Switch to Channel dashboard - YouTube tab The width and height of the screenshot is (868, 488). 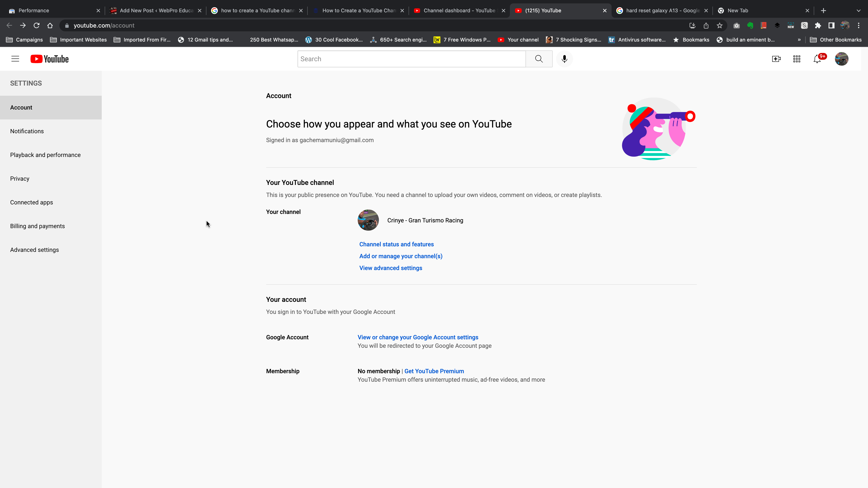click(x=459, y=11)
